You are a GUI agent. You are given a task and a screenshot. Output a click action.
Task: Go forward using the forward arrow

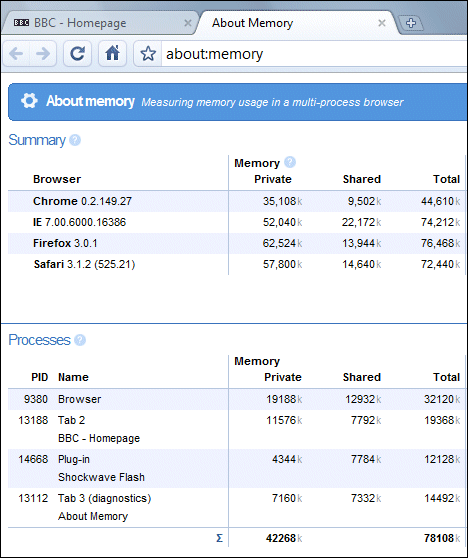[43, 54]
